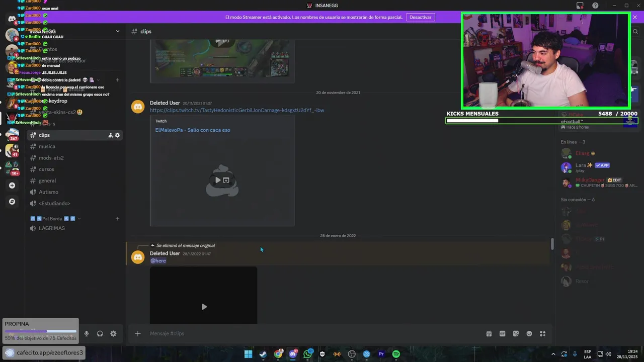Open the Discord help question mark icon
The image size is (644, 362).
[595, 6]
